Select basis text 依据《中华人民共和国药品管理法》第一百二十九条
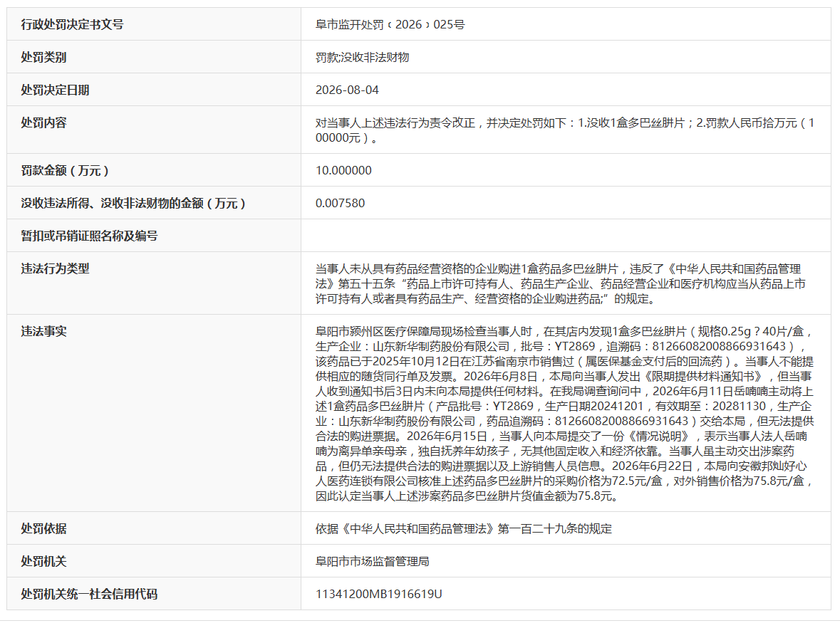Image resolution: width=840 pixels, height=633 pixels. pos(463,529)
